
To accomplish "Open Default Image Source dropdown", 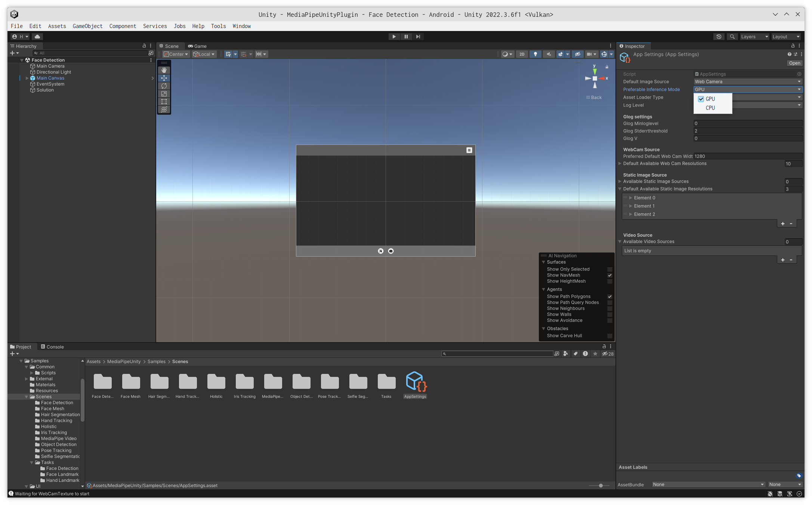I will [x=748, y=82].
